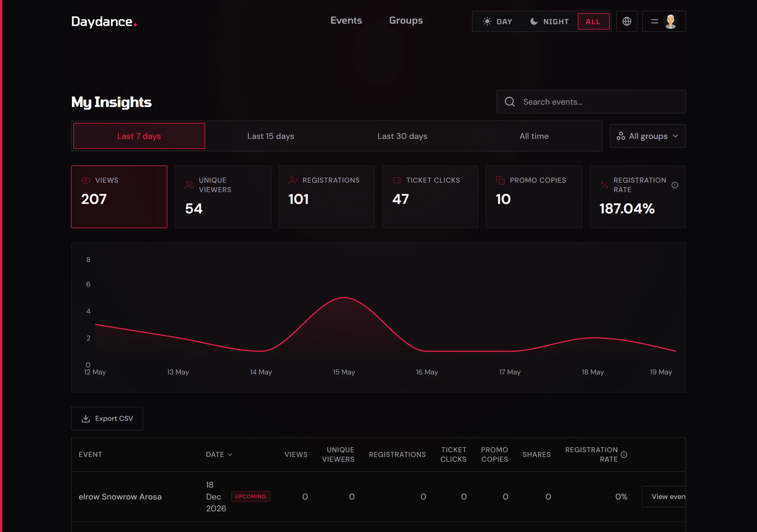The height and width of the screenshot is (532, 757).
Task: Select the Promo Copies metric card
Action: [x=534, y=197]
